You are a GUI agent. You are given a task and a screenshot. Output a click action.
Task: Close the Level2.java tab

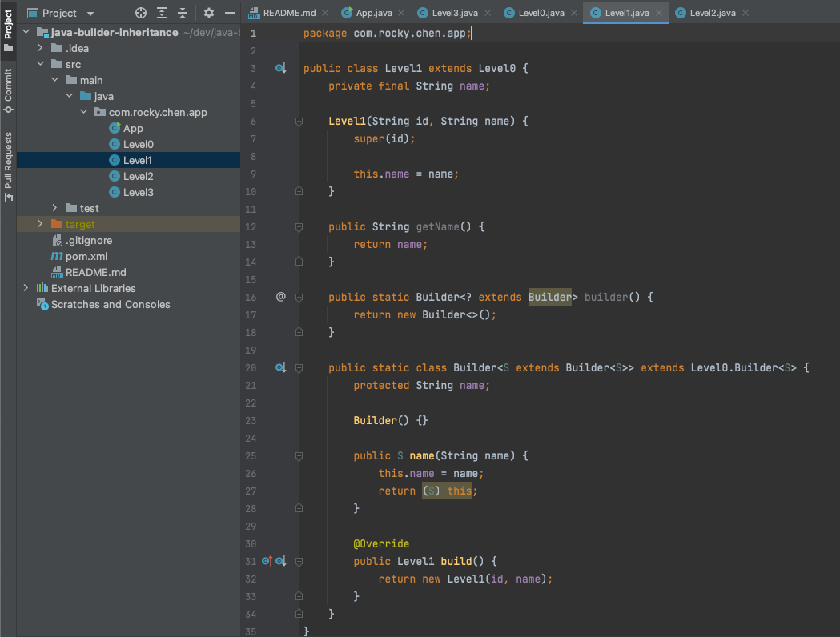746,13
